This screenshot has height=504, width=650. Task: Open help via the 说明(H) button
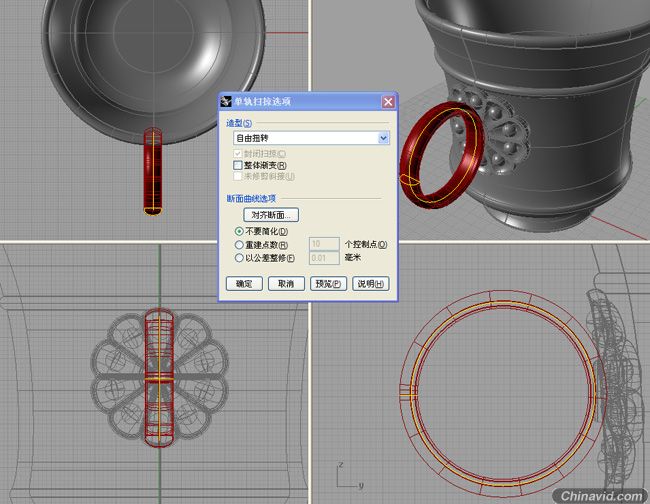coord(371,284)
